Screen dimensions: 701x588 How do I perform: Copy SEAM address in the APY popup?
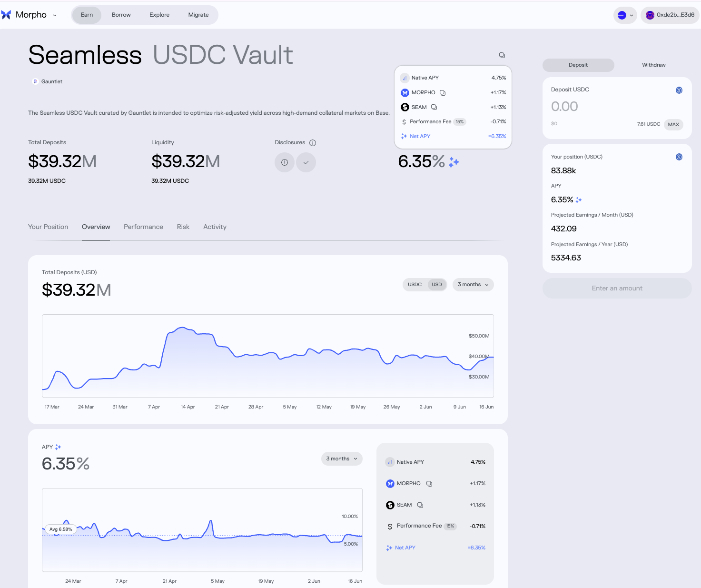[434, 107]
